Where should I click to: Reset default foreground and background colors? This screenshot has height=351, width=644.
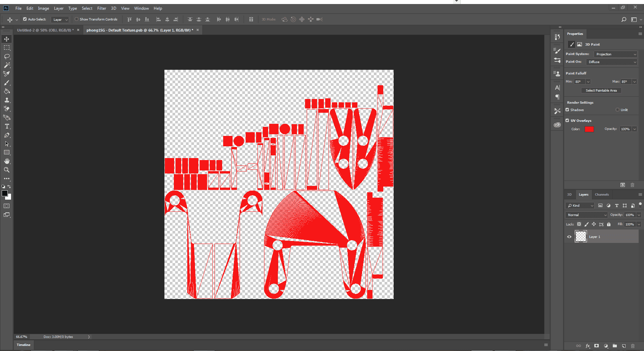click(x=3, y=187)
